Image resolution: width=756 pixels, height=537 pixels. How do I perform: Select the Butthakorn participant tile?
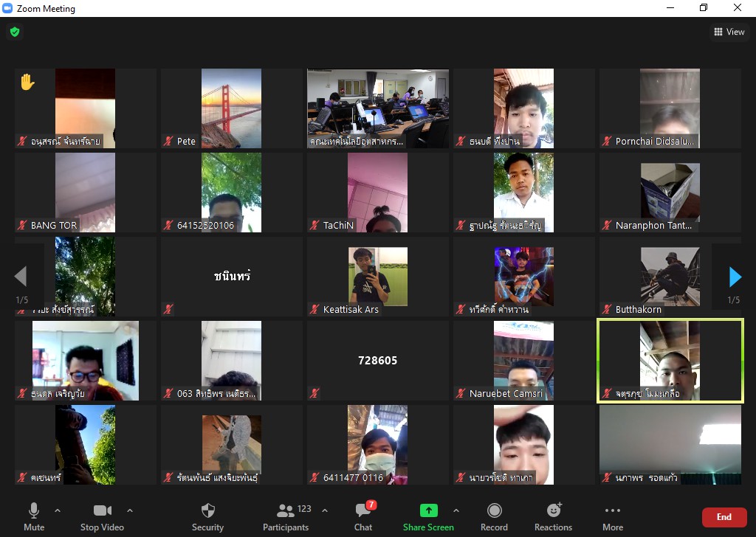tap(670, 277)
